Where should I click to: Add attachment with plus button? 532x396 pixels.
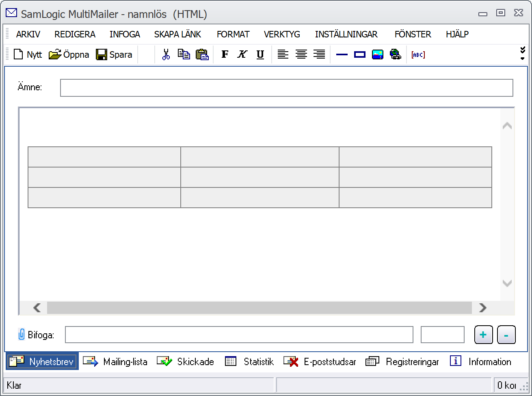click(483, 335)
